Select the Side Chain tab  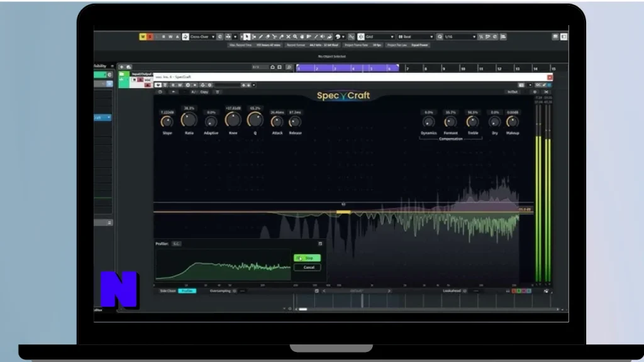[167, 291]
